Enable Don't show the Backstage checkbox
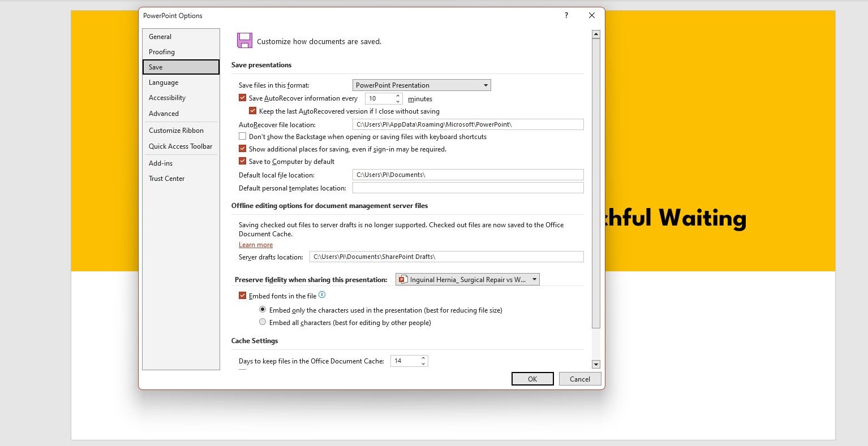 point(243,137)
